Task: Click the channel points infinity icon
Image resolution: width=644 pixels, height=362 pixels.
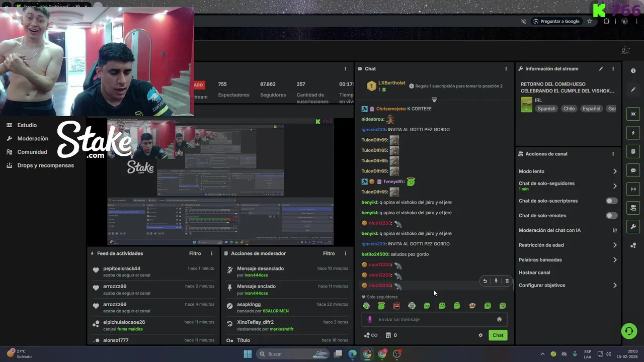Action: click(371, 335)
